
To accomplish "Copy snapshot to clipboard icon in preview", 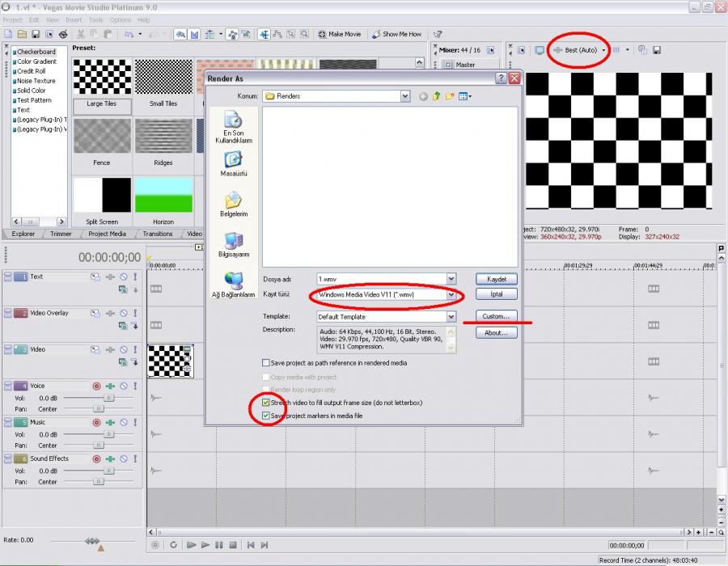I will (x=642, y=49).
